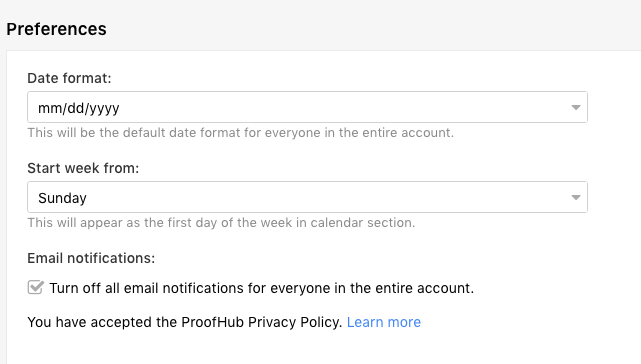
Task: Click the default date format helper text
Action: click(240, 133)
